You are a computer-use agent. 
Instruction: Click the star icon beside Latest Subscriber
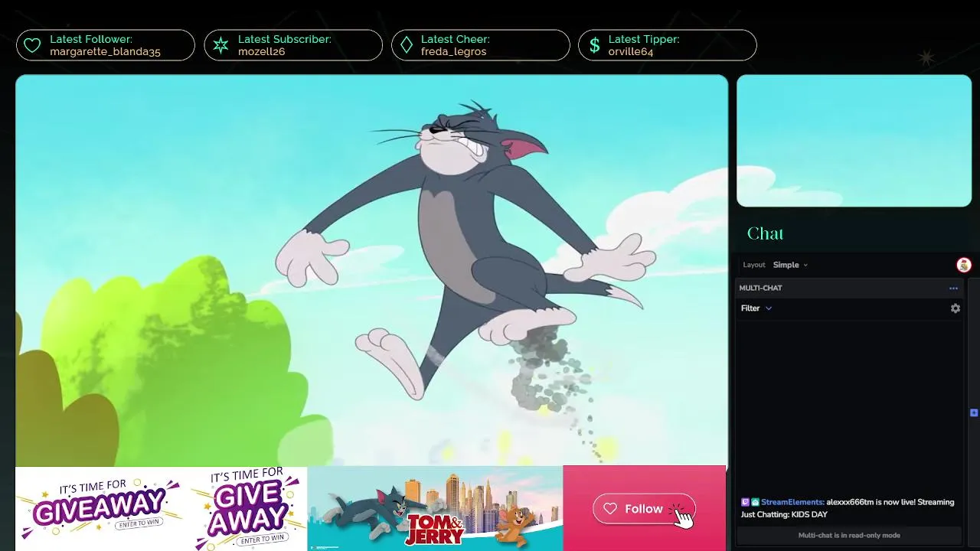click(x=220, y=46)
